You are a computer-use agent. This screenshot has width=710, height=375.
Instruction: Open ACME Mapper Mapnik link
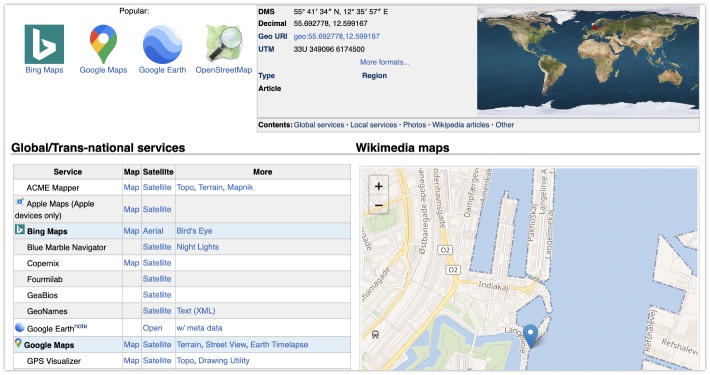(x=240, y=187)
